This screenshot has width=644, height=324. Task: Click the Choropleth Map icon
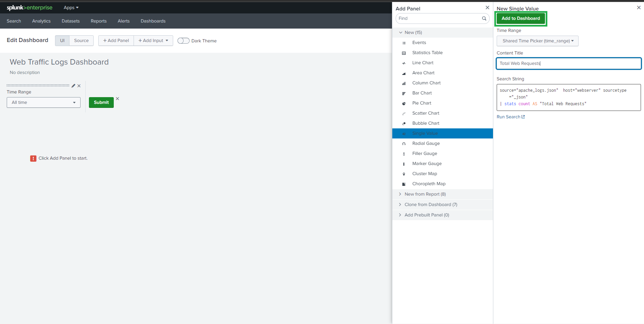point(404,184)
